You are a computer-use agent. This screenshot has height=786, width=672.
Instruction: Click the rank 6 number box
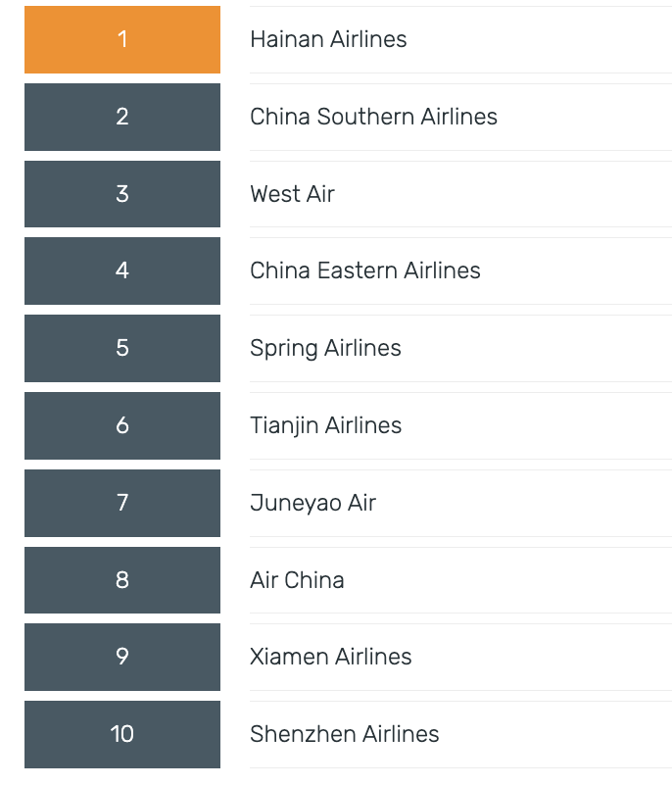(122, 425)
